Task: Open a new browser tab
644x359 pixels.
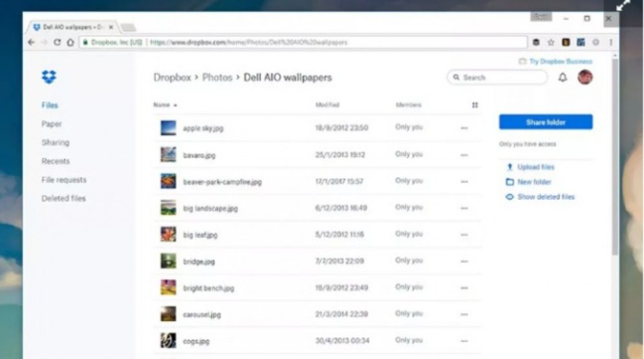Action: coord(129,27)
